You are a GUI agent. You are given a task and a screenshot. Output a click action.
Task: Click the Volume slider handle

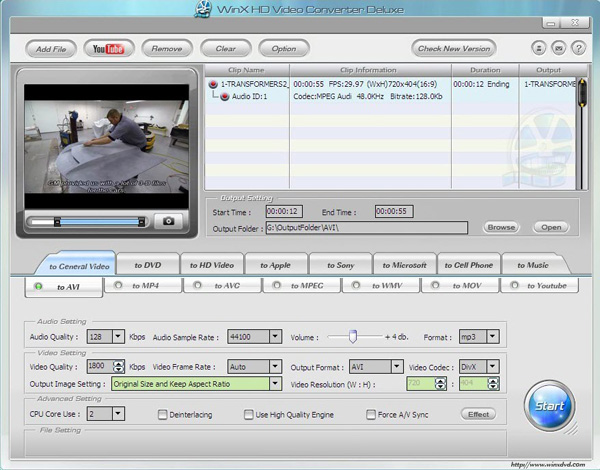click(353, 336)
